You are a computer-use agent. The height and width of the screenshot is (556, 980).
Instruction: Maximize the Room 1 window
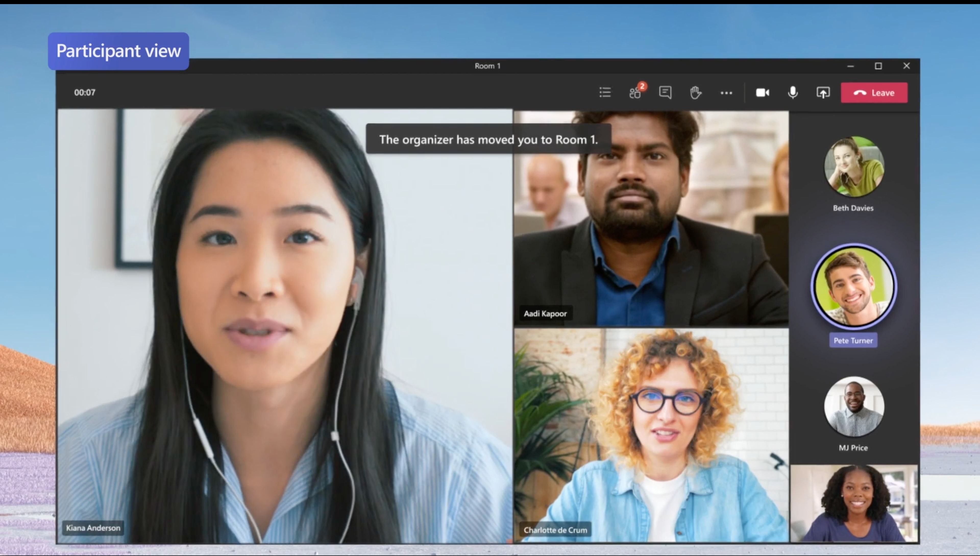click(878, 66)
